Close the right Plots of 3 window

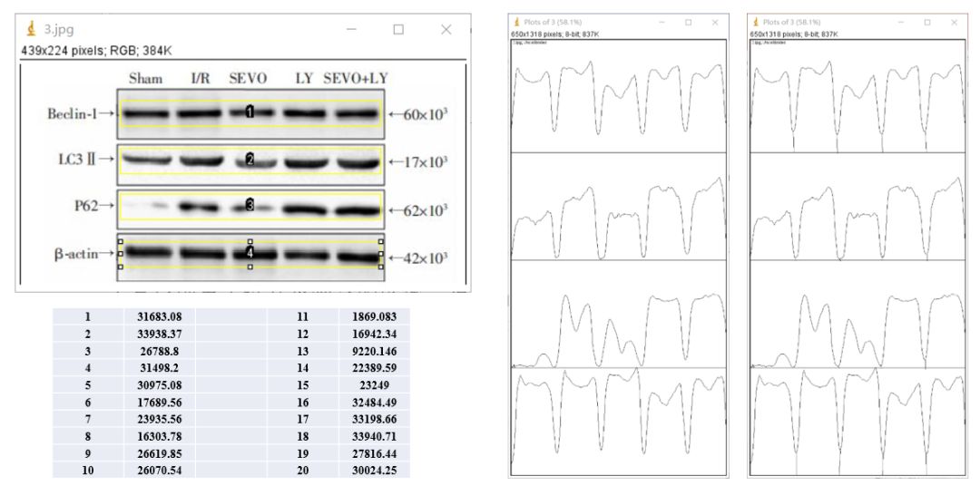pos(954,23)
